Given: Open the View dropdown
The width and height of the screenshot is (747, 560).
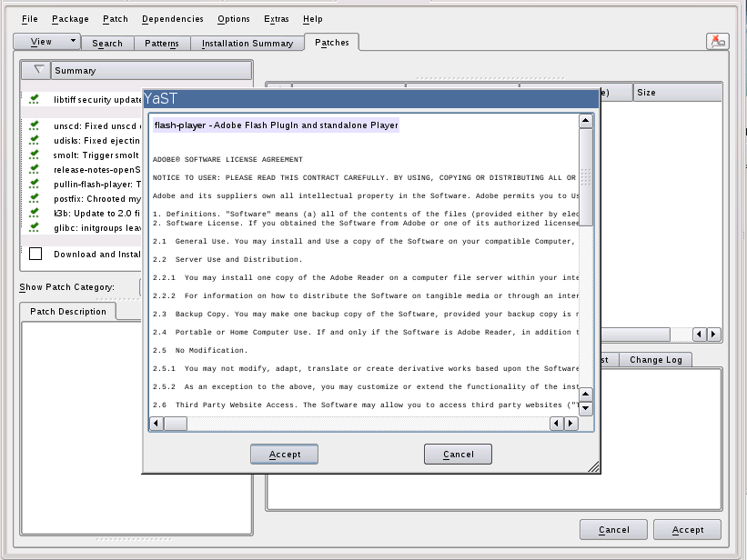Looking at the screenshot, I should tap(46, 42).
